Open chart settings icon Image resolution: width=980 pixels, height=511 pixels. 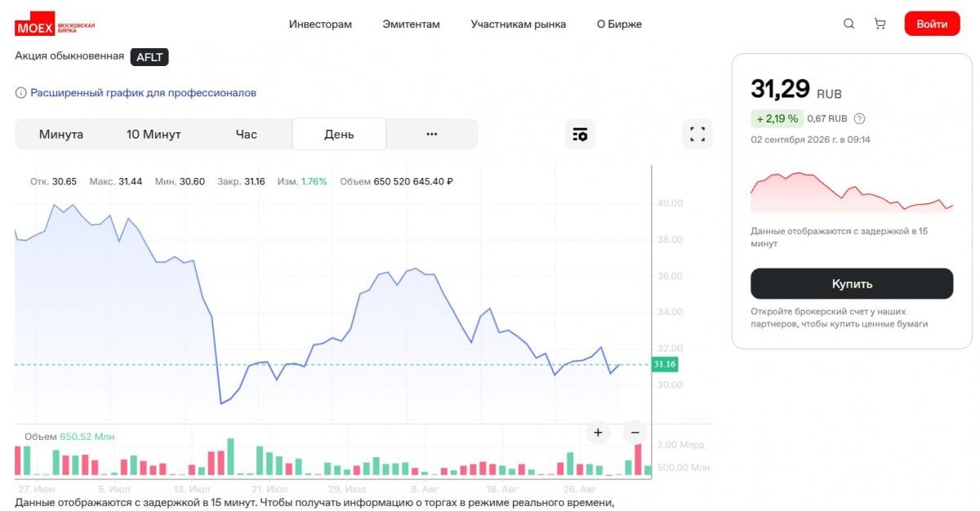pos(580,134)
